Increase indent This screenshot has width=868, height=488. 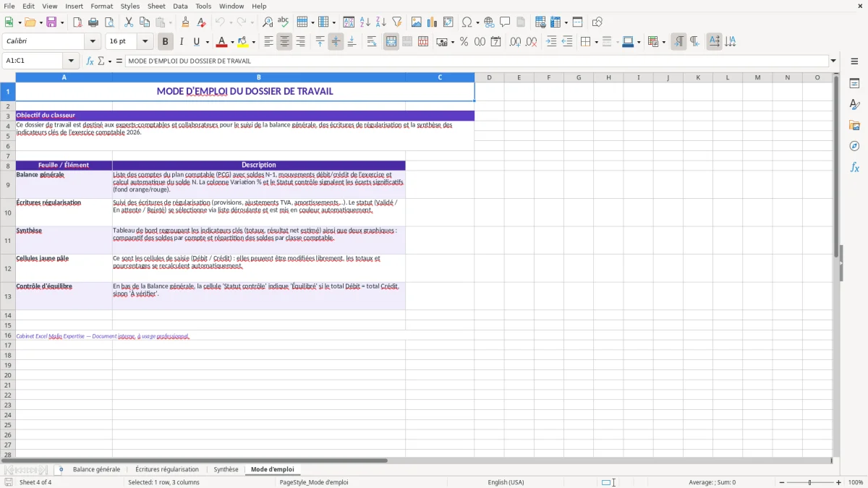coord(551,42)
